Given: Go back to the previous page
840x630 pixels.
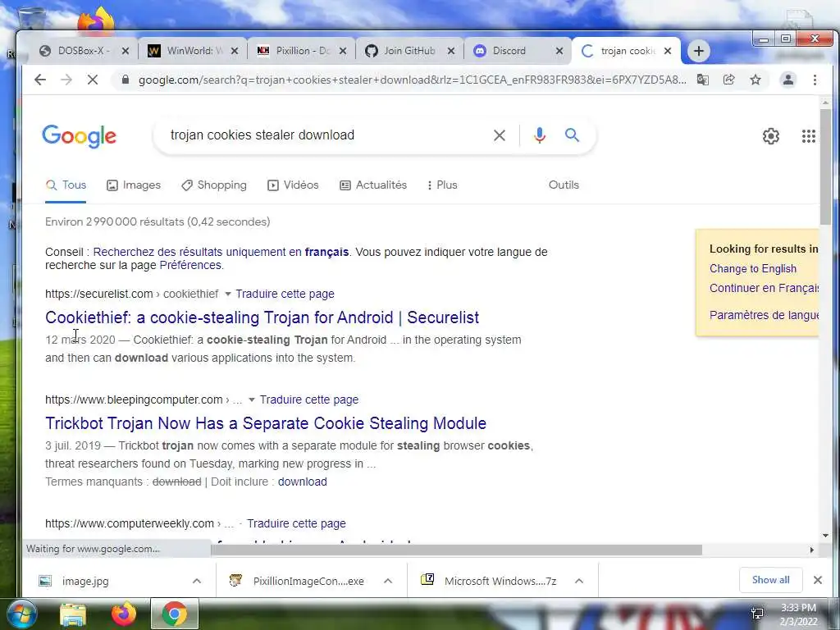Looking at the screenshot, I should click(x=40, y=80).
